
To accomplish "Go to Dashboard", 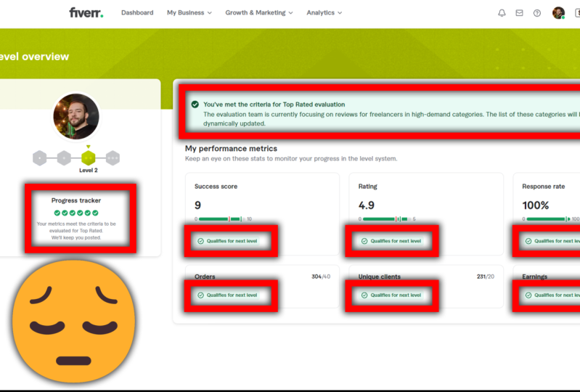I will click(x=137, y=12).
